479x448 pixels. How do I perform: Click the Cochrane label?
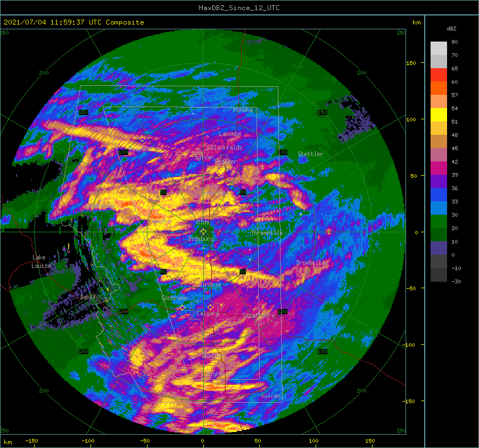pos(174,298)
